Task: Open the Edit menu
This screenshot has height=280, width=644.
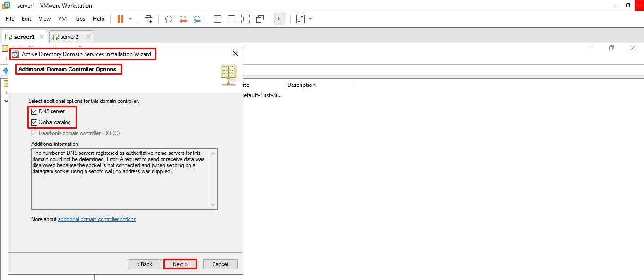Action: pos(26,19)
